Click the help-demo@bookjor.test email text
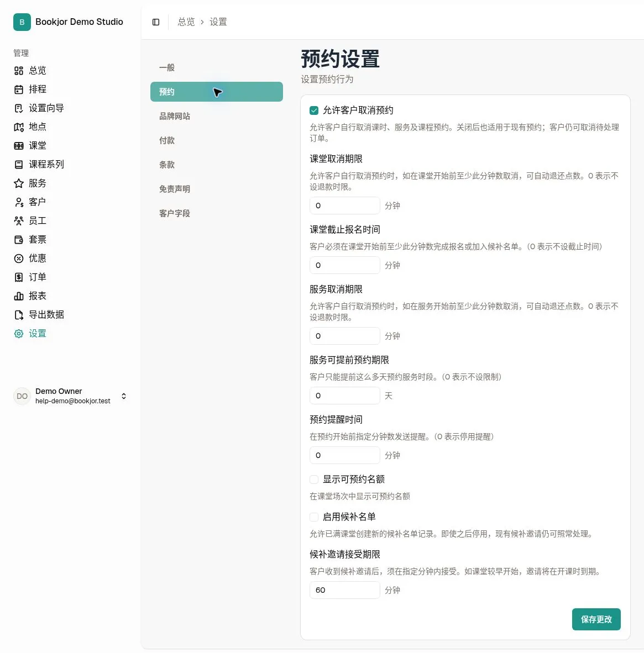This screenshot has height=653, width=644. [73, 401]
